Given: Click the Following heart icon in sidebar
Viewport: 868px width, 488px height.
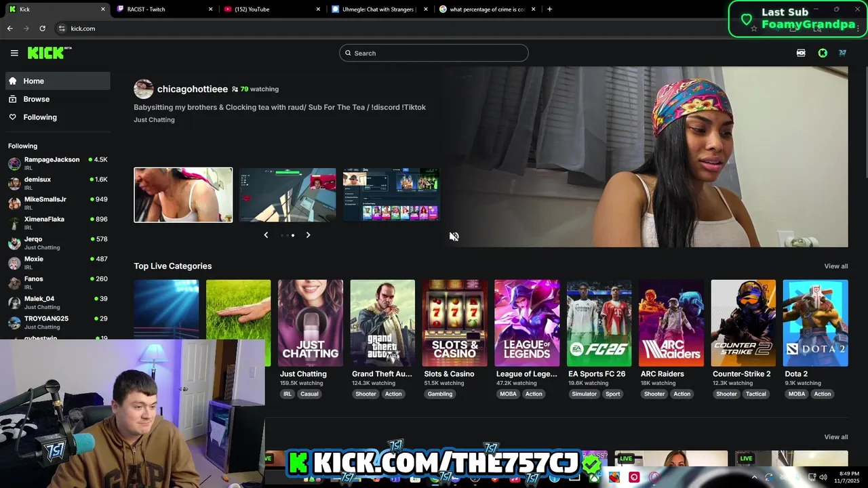Looking at the screenshot, I should pos(12,117).
